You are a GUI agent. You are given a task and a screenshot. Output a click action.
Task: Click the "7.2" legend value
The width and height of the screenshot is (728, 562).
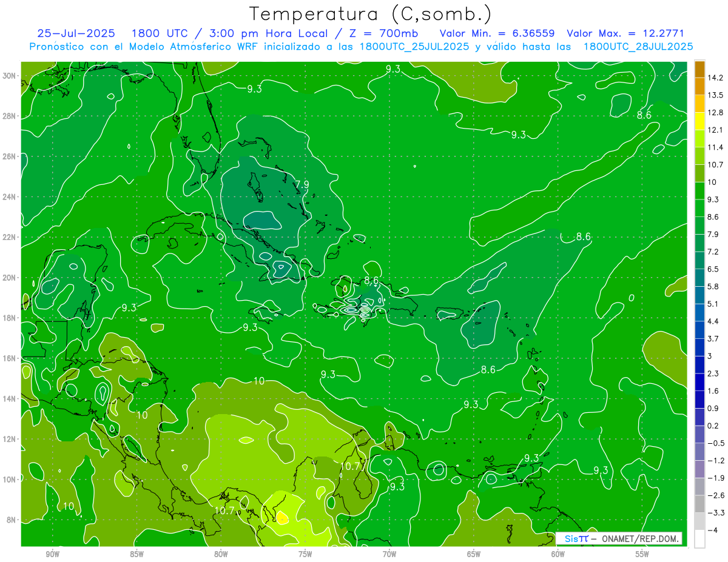[713, 252]
